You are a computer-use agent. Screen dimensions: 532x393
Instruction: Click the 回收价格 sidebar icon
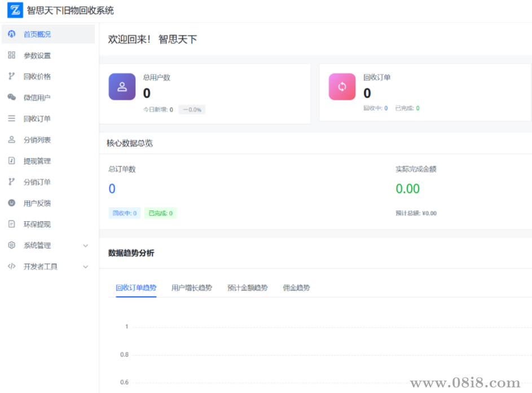pos(12,76)
